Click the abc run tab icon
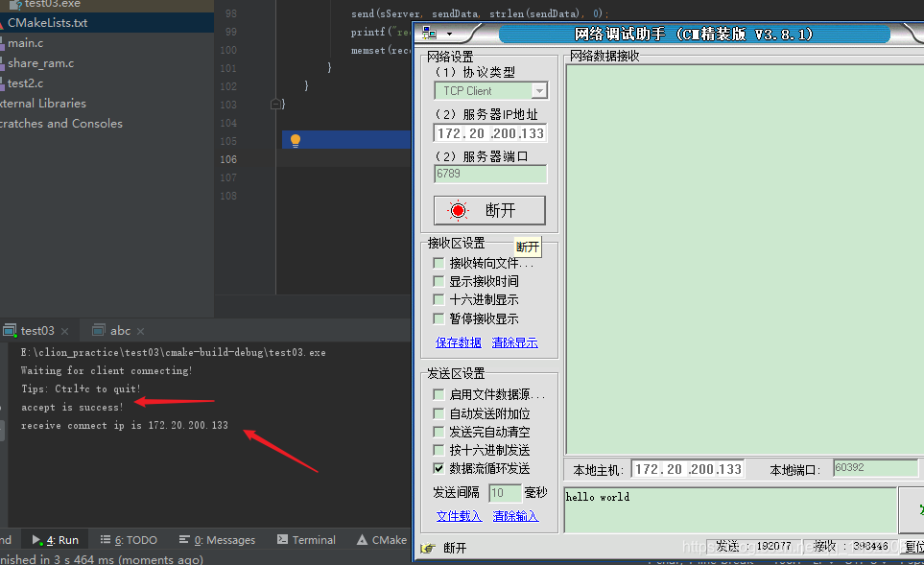Viewport: 924px width, 565px height. [99, 331]
